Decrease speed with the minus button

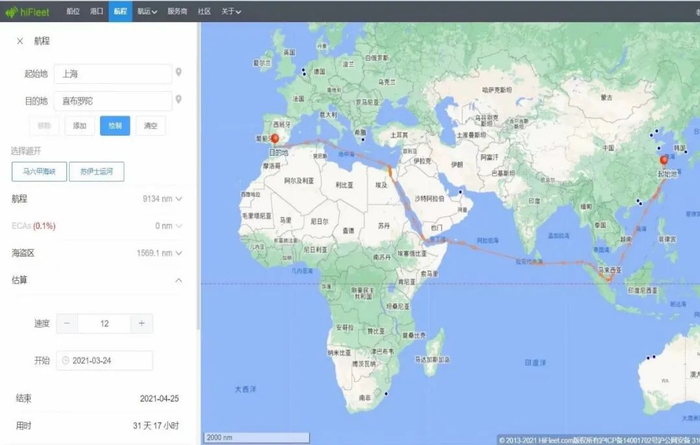pyautogui.click(x=67, y=324)
